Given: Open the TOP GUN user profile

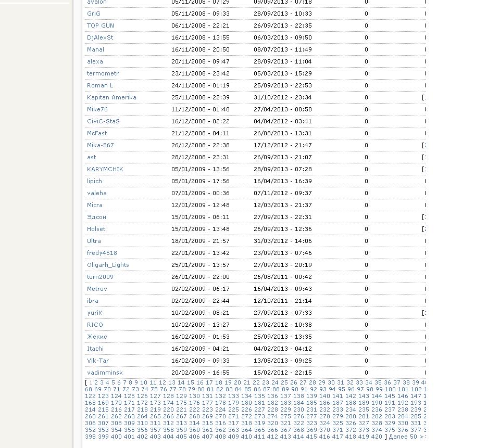Looking at the screenshot, I should click(100, 25).
